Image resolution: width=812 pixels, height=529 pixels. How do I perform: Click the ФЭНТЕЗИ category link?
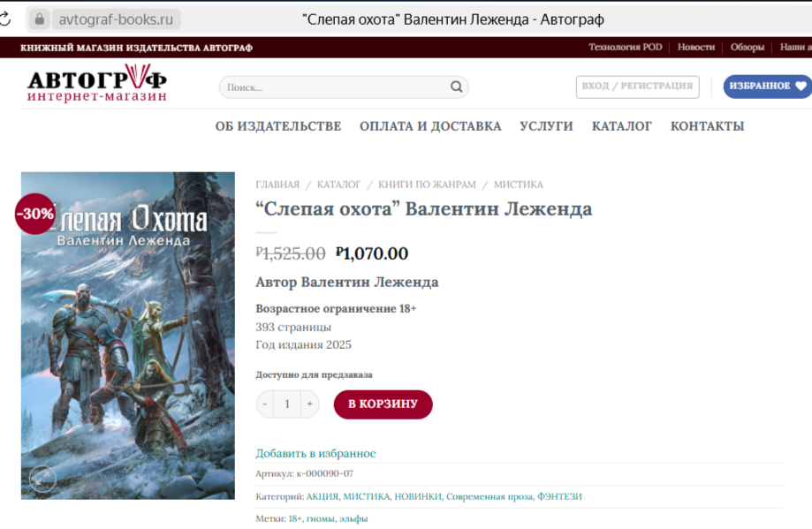559,496
